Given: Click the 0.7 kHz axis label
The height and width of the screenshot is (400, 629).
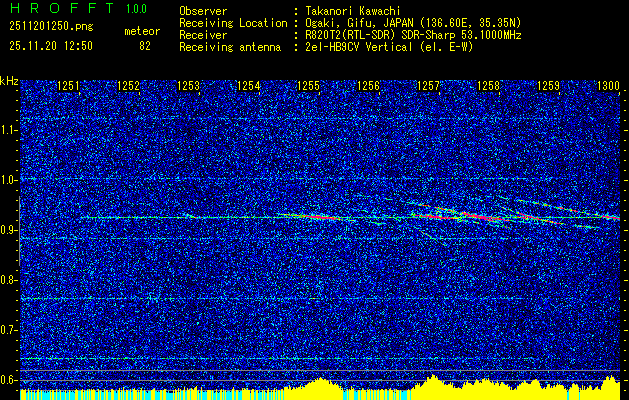Looking at the screenshot, I should tap(8, 330).
